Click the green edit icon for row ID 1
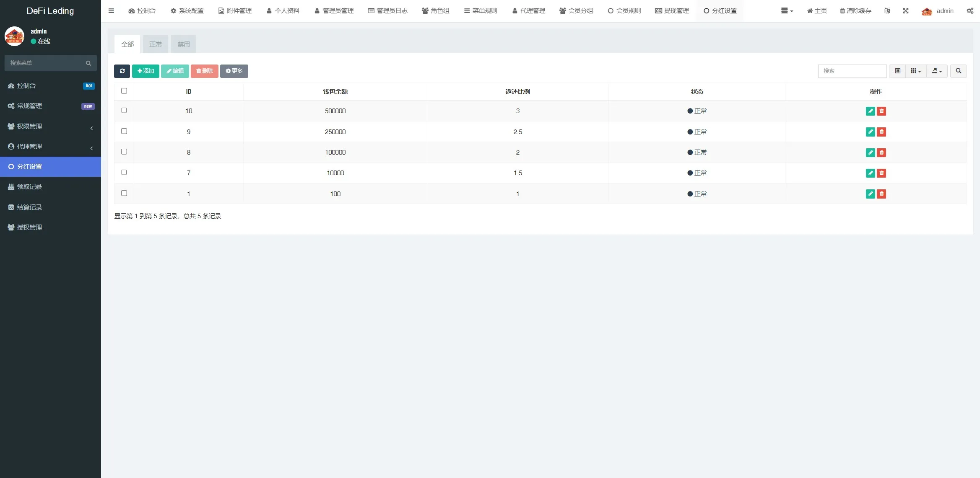This screenshot has height=478, width=980. coord(870,194)
